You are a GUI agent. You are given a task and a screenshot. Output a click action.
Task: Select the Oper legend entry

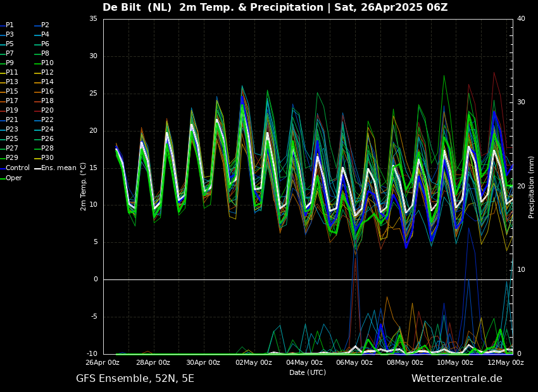[x=14, y=178]
